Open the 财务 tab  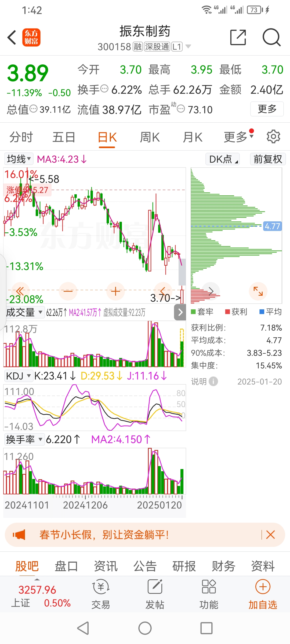pos(223,566)
